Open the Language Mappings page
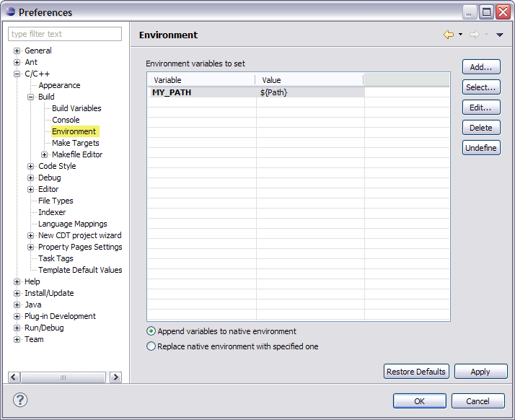 pyautogui.click(x=73, y=224)
